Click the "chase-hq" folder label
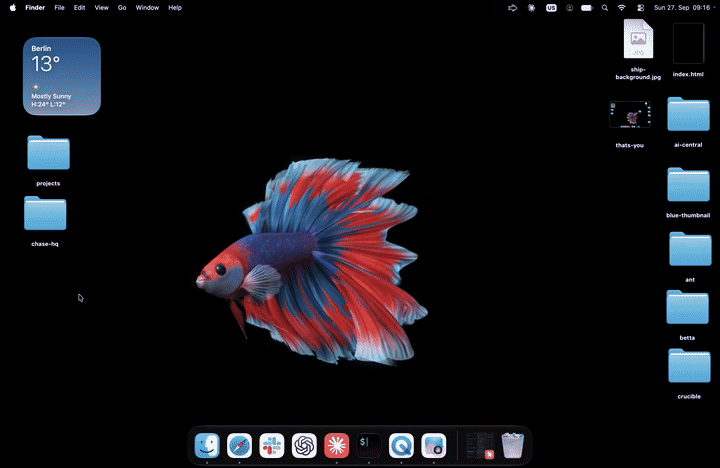Screen dimensions: 720x468 coord(45,244)
